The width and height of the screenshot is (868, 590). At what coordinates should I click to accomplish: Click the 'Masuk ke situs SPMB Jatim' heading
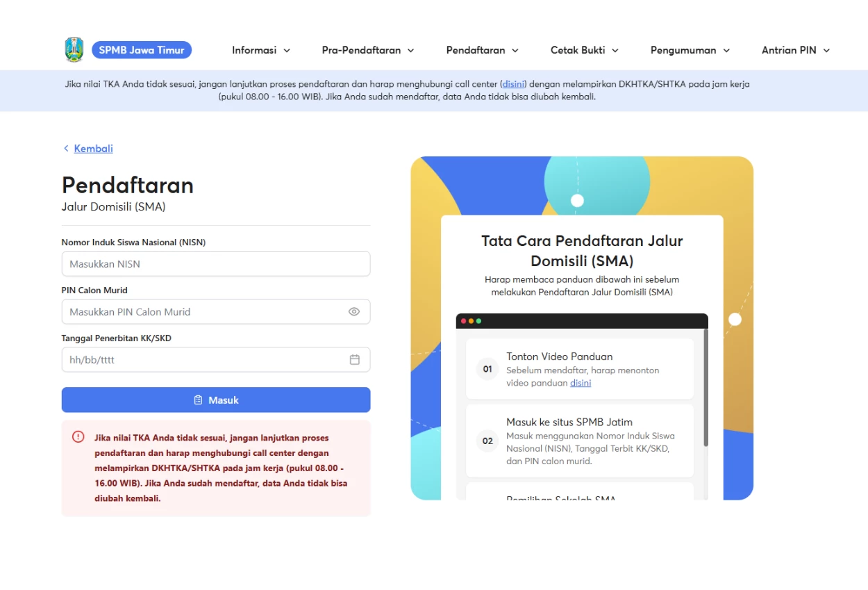tap(569, 422)
